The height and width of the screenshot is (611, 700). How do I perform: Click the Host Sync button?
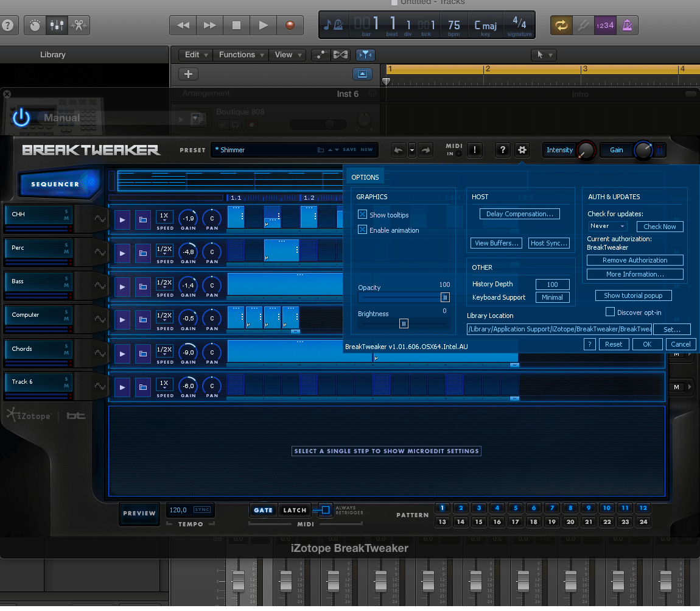pyautogui.click(x=549, y=243)
